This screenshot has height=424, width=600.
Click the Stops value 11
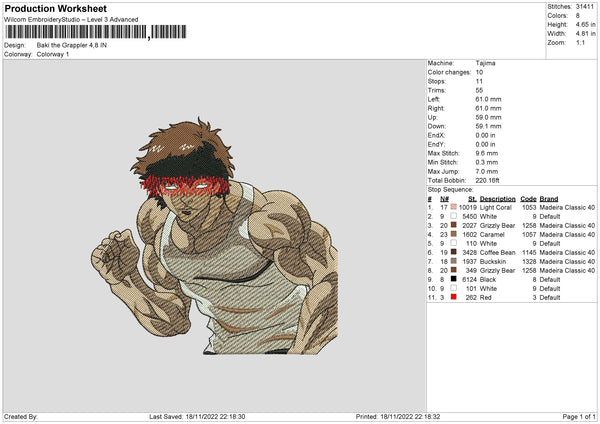[x=479, y=81]
